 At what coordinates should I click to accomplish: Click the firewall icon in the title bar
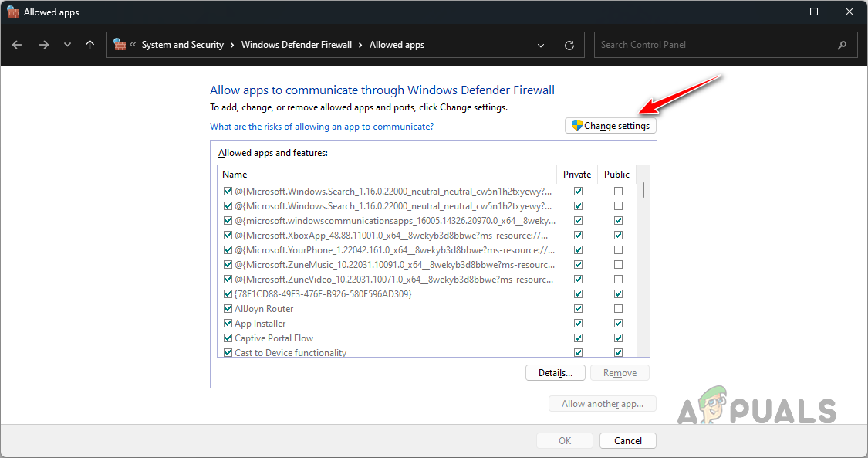coord(13,12)
